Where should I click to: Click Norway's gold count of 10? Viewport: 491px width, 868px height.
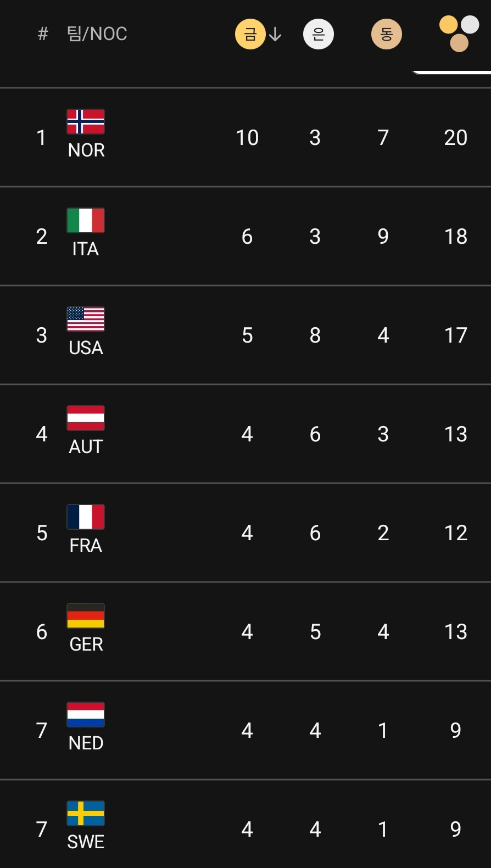tap(247, 137)
